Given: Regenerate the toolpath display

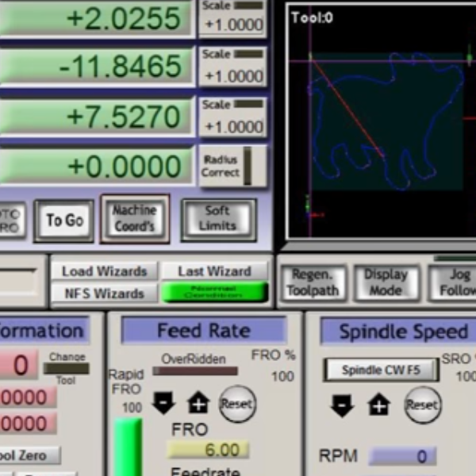Looking at the screenshot, I should pyautogui.click(x=313, y=283).
